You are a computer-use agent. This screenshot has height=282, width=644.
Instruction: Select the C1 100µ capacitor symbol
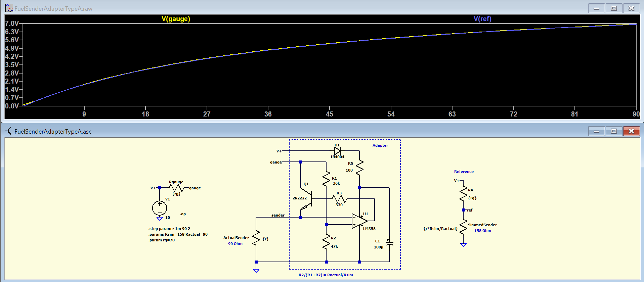click(x=389, y=243)
